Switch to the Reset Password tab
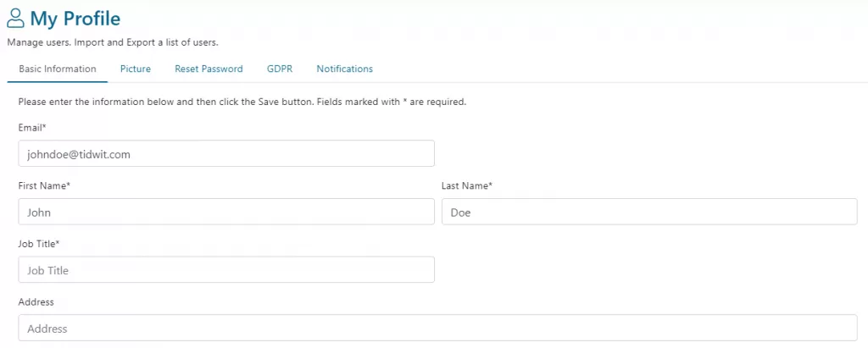 [x=209, y=69]
